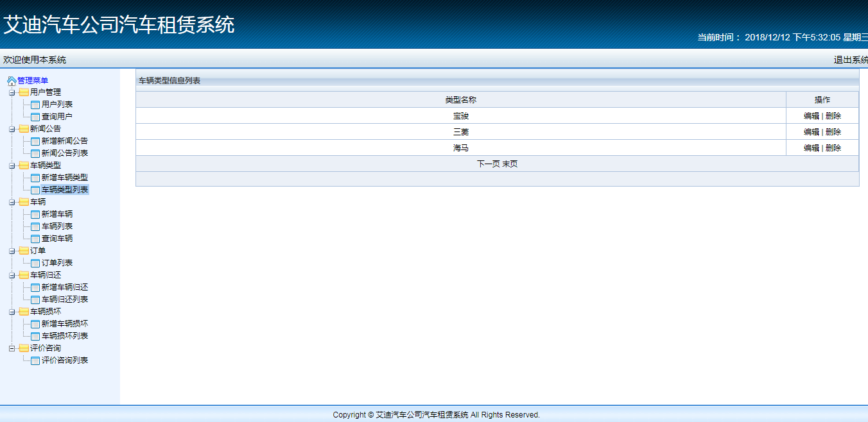This screenshot has width=868, height=422.
Task: Click the page icon next to 新增车辆
Action: (x=35, y=214)
